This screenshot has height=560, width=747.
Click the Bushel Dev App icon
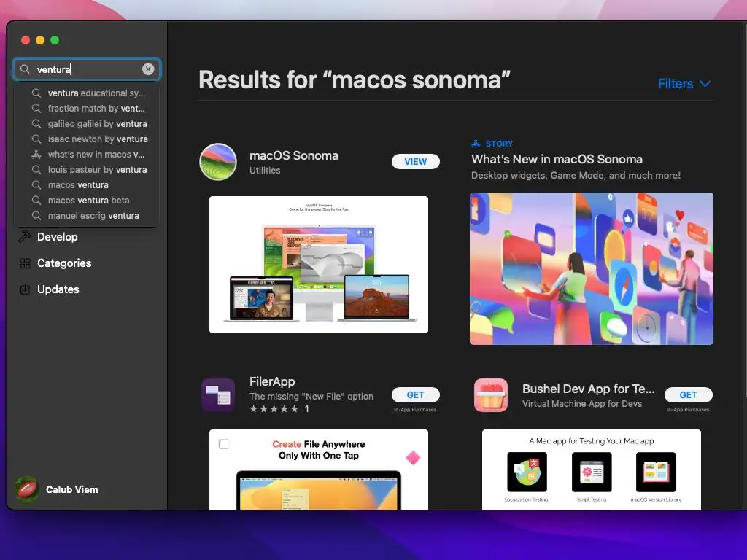[491, 394]
